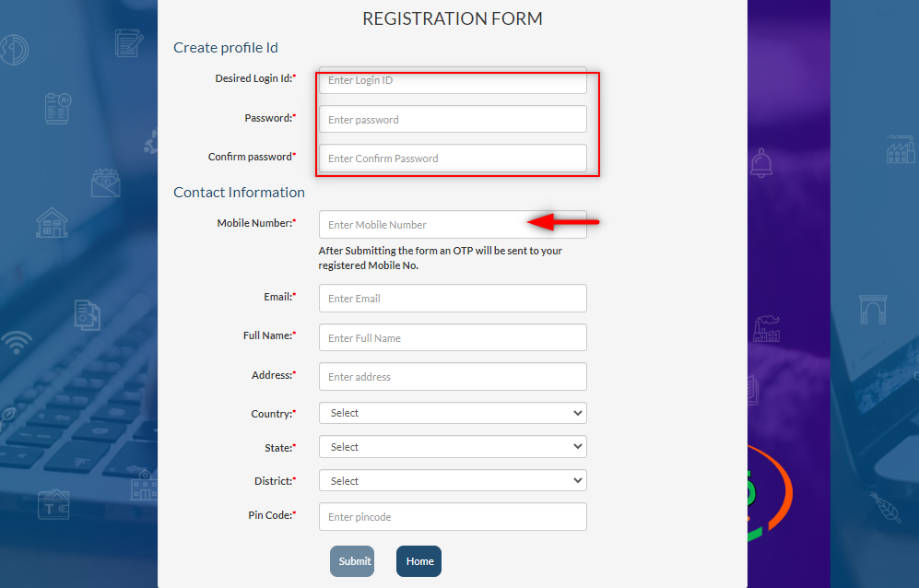Viewport: 919px width, 588px height.
Task: Open the District dropdown
Action: coord(453,481)
